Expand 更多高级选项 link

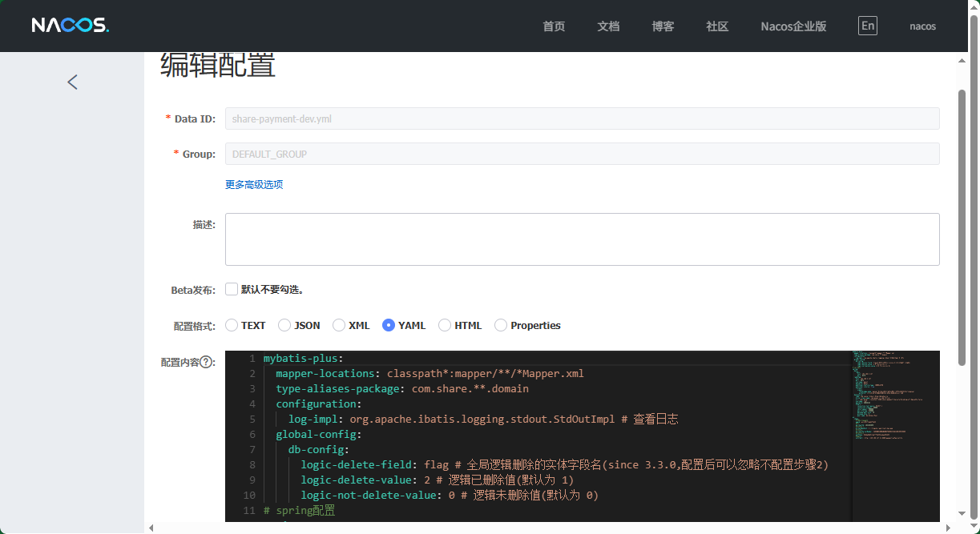(x=254, y=184)
